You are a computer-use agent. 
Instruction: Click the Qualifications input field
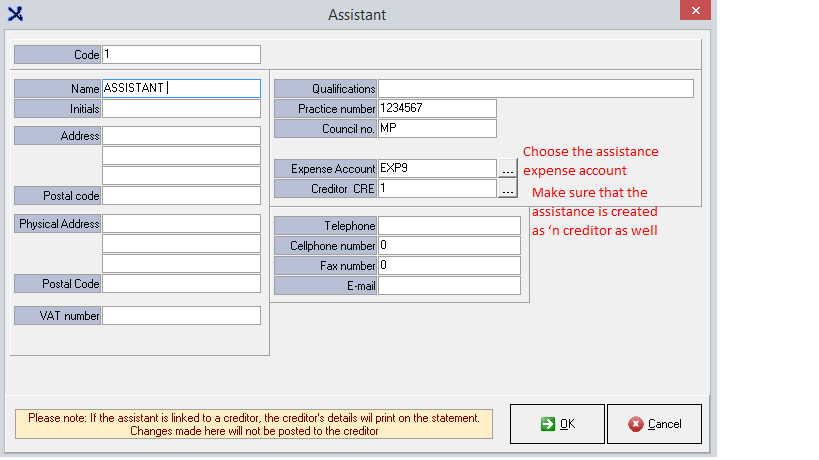[x=535, y=89]
